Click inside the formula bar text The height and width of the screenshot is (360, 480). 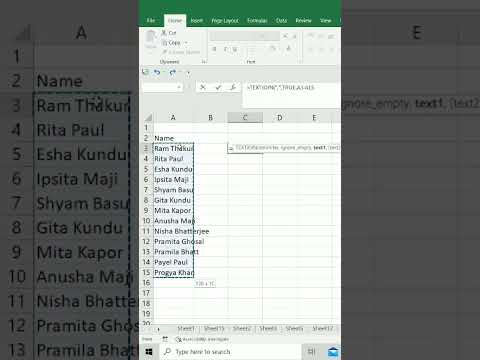[280, 87]
